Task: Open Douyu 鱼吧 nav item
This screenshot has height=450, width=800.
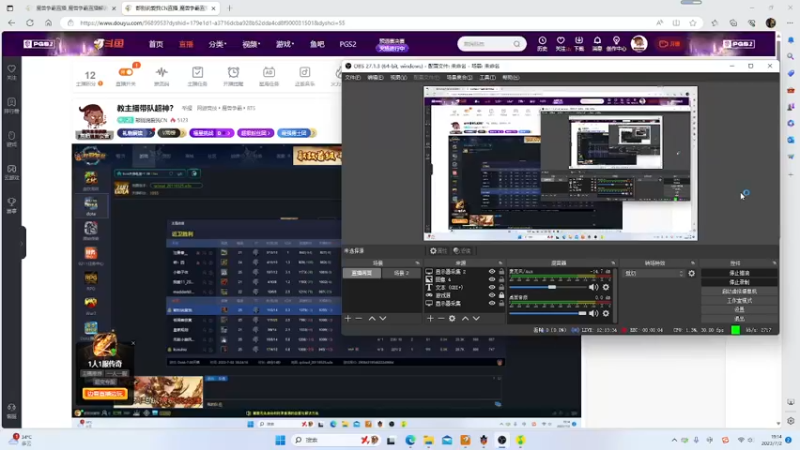Action: point(317,44)
